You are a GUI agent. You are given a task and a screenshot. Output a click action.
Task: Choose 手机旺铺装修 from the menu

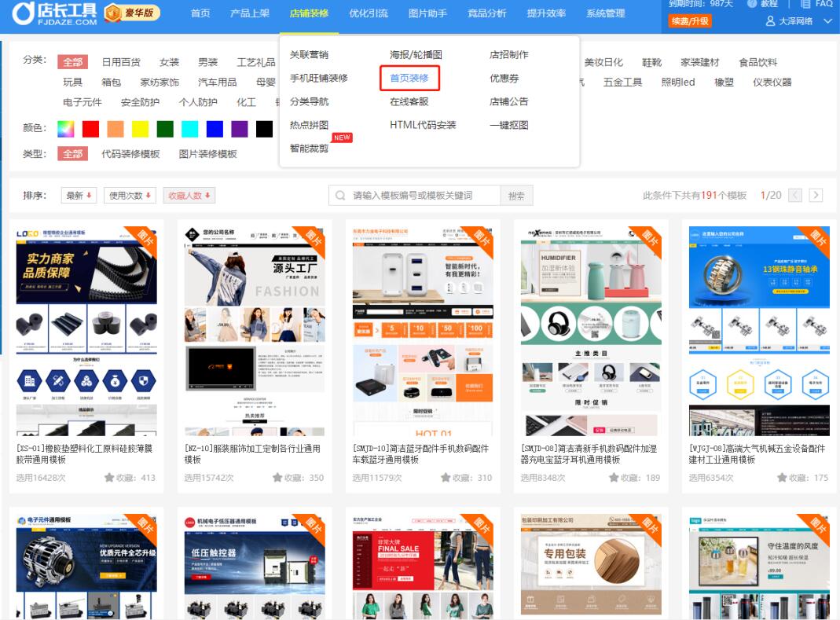coord(319,79)
